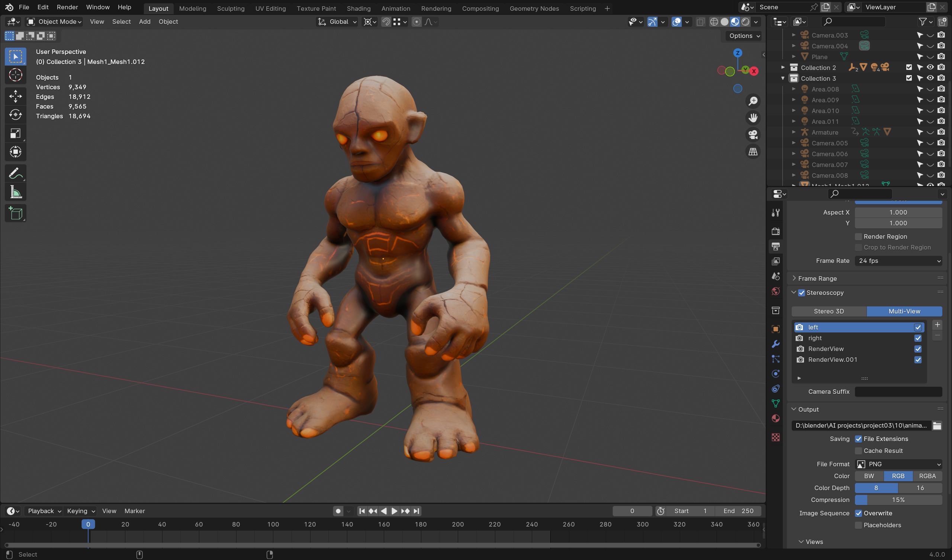Screen dimensions: 952x560
Task: Switch to the Sculpting workspace tab
Action: pos(231,8)
